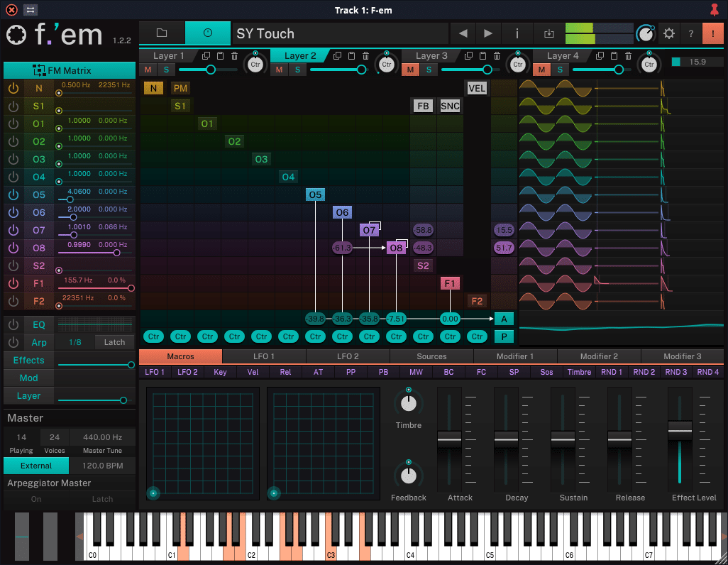Copy Layer 4 icon
Viewport: 728px width, 565px height.
600,56
